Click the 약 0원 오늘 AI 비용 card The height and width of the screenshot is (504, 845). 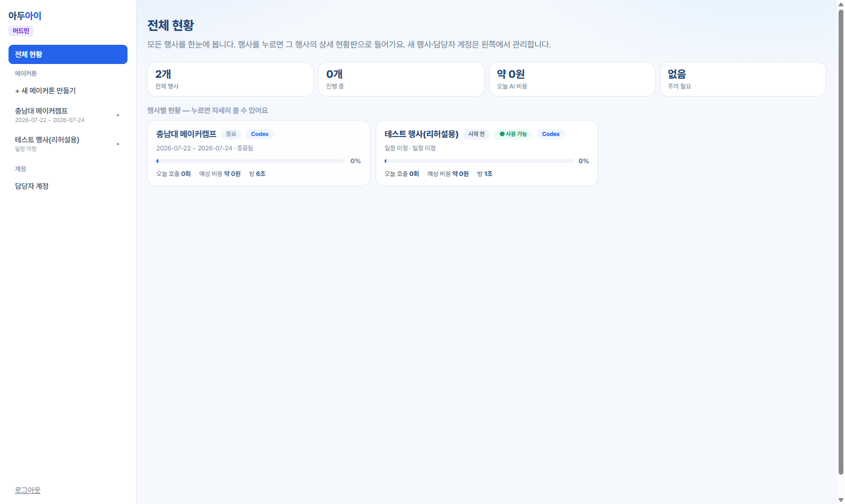572,79
